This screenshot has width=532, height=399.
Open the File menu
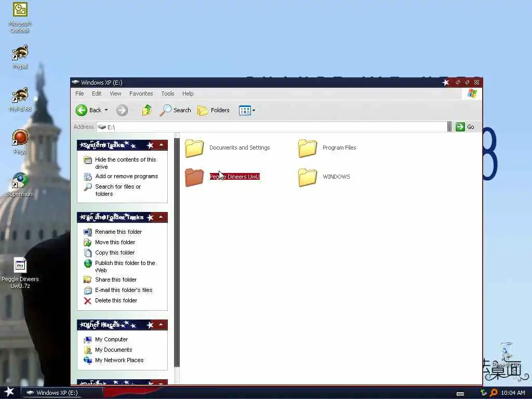pos(79,94)
